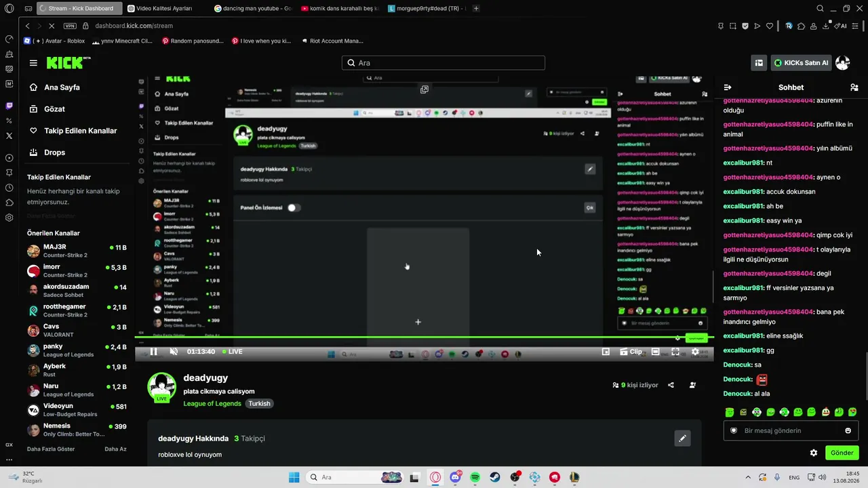Open recommended channel akordsuzadam
Viewport: 868px width, 488px height.
[77, 291]
